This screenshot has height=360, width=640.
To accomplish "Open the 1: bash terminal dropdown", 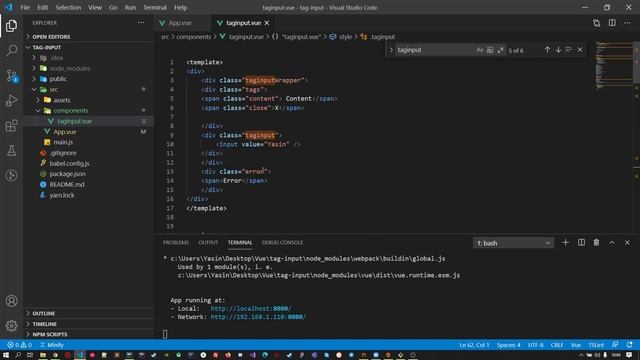I will pos(513,243).
